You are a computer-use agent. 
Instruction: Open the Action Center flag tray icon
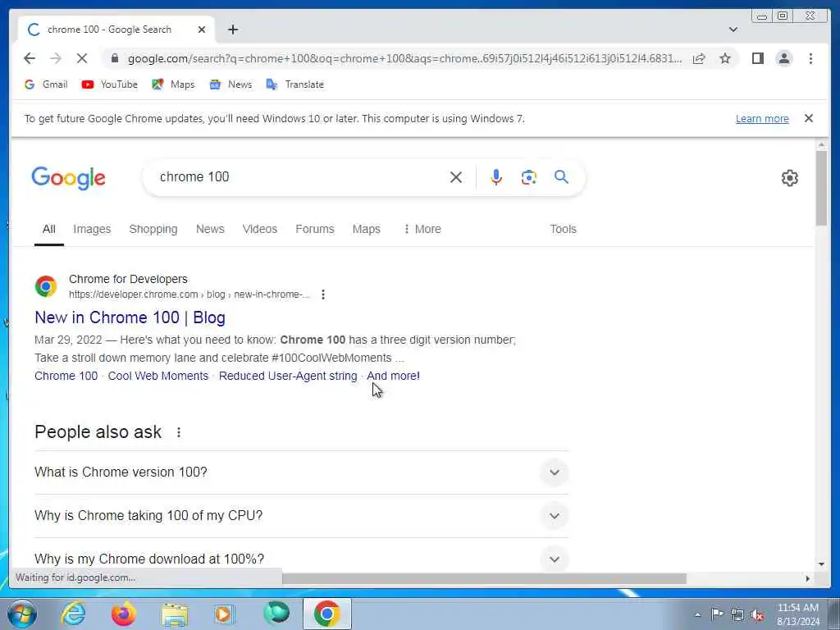(717, 614)
